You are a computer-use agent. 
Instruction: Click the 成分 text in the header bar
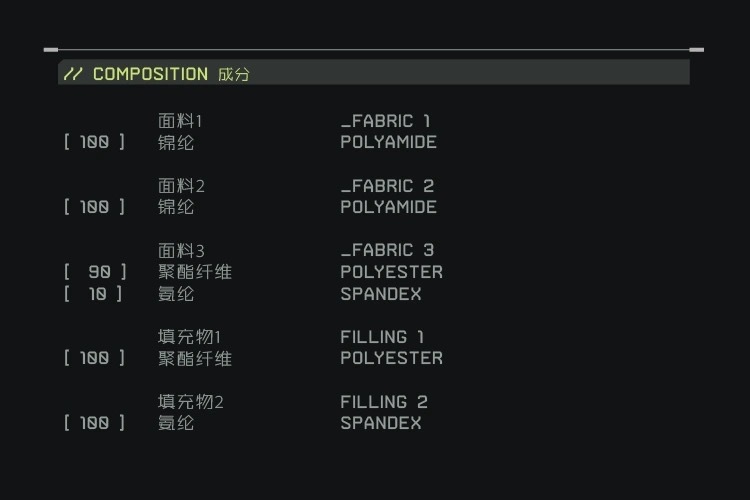(x=233, y=74)
